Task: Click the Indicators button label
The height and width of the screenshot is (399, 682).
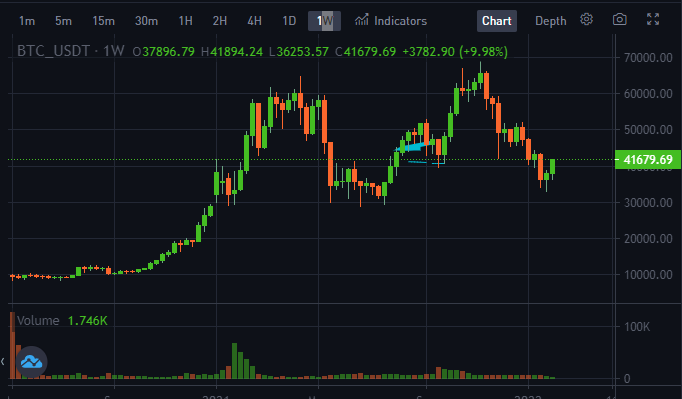Action: (x=401, y=21)
